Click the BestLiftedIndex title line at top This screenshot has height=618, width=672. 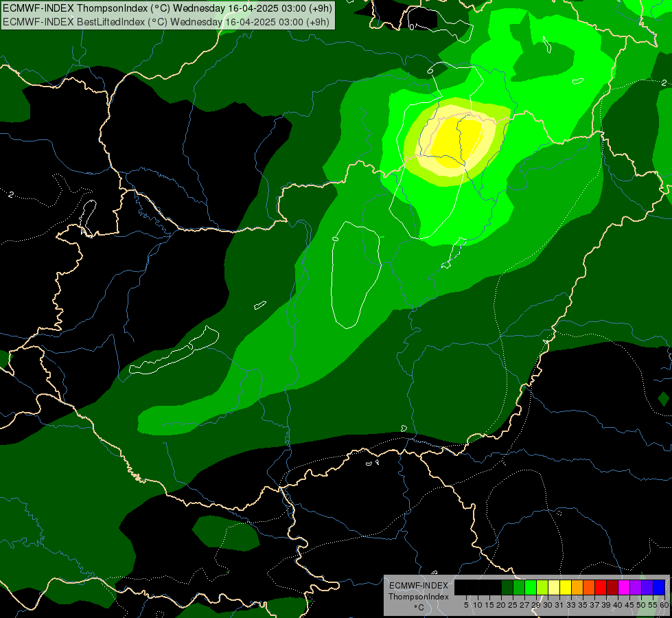click(166, 21)
